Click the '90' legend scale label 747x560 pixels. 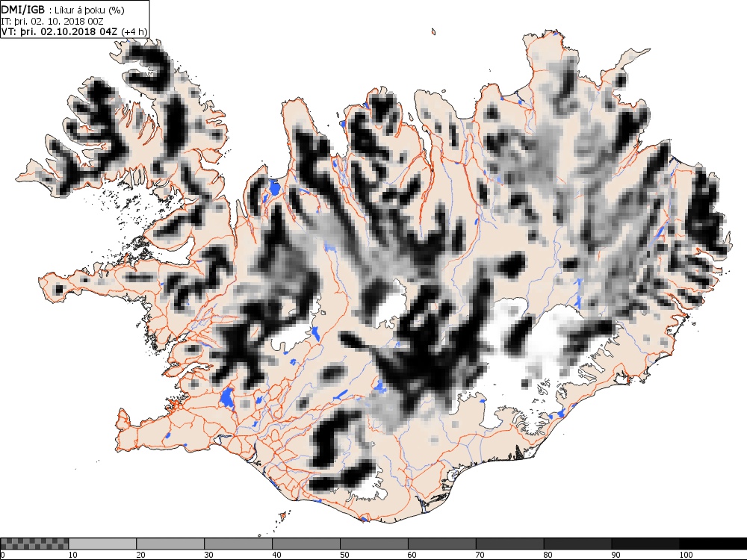pyautogui.click(x=616, y=556)
